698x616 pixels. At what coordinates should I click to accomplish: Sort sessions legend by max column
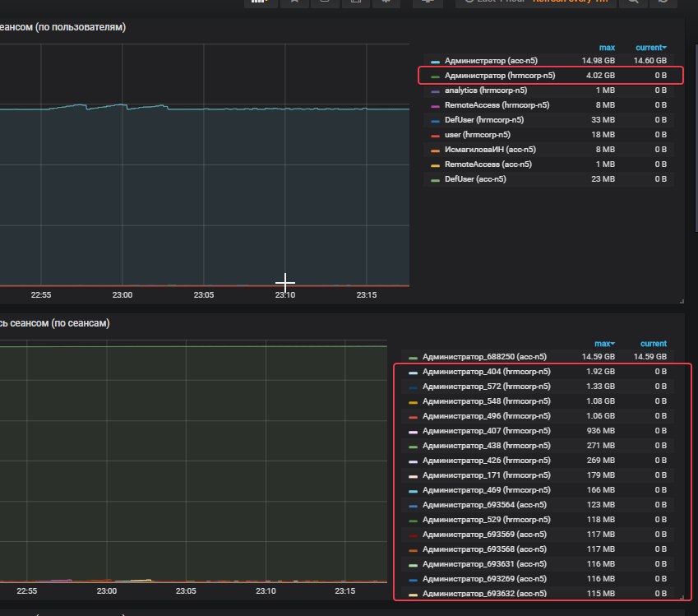click(x=604, y=344)
